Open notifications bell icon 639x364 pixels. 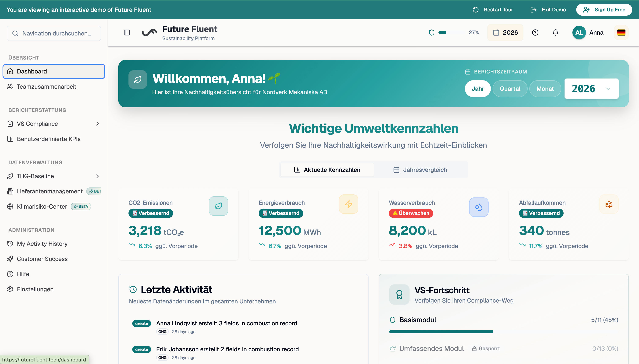556,33
